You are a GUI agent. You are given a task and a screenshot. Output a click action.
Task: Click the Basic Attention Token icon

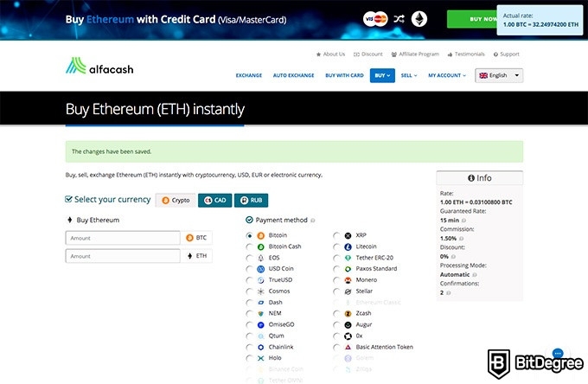348,348
